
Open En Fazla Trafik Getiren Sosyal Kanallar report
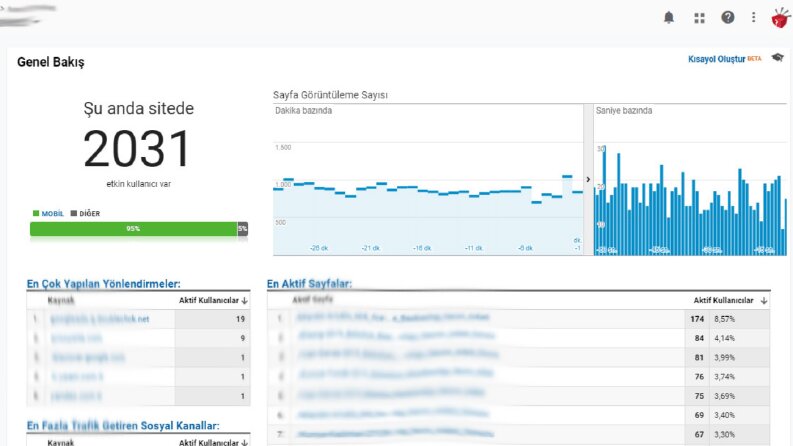[x=123, y=426]
